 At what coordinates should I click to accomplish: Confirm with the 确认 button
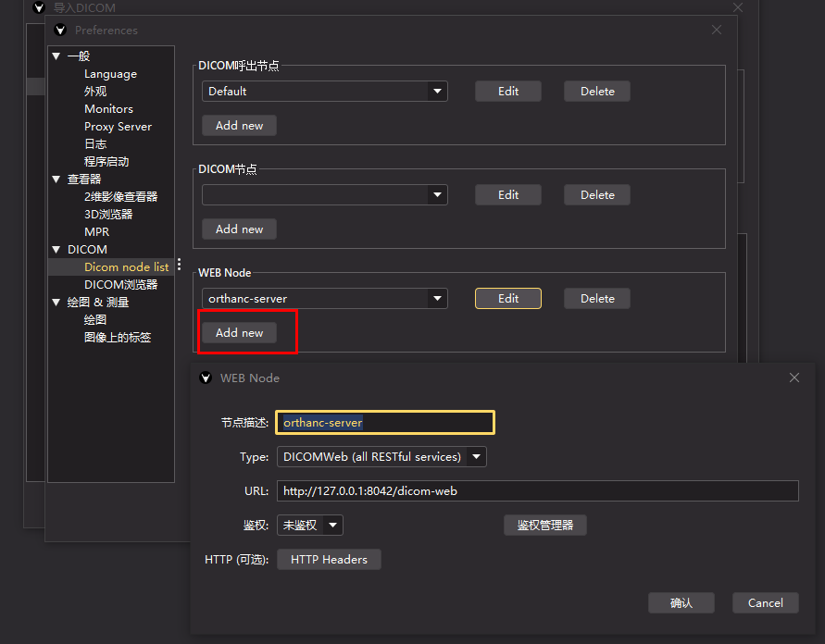[681, 602]
